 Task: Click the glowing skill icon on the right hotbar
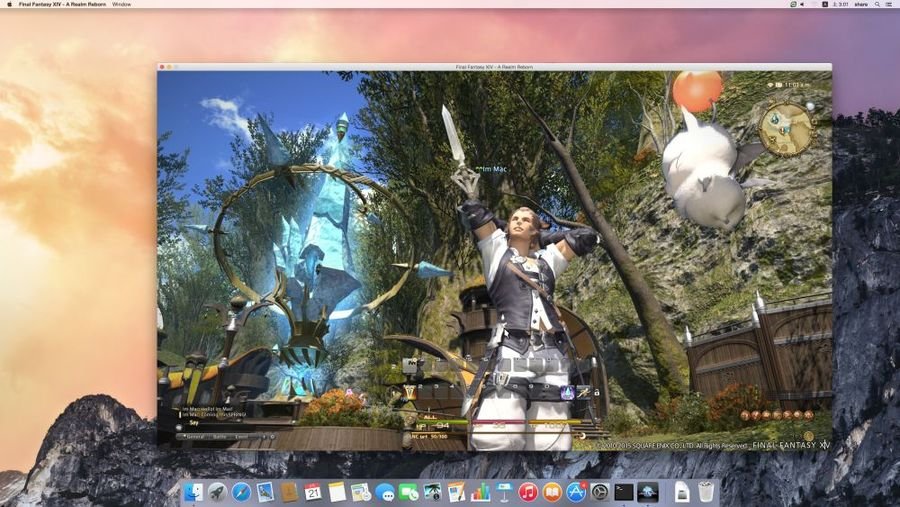click(567, 393)
